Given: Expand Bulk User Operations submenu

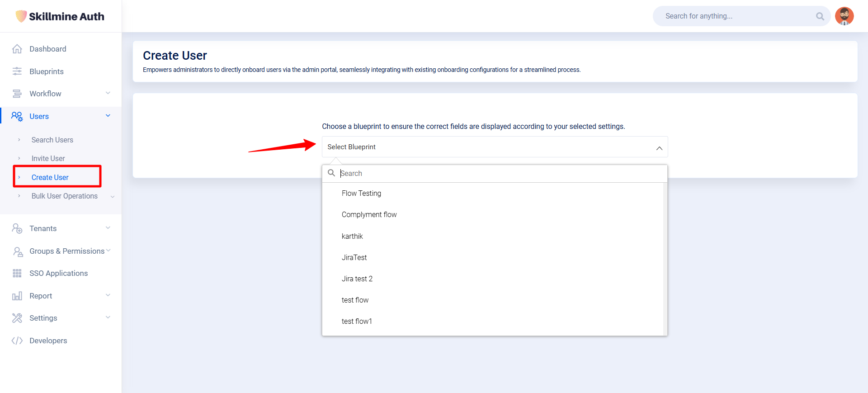Looking at the screenshot, I should click(x=113, y=196).
